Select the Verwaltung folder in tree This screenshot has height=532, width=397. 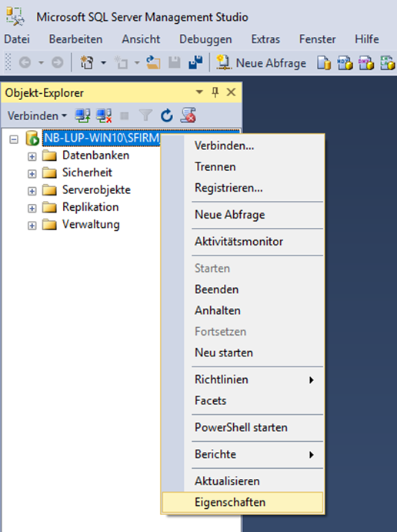(x=91, y=224)
